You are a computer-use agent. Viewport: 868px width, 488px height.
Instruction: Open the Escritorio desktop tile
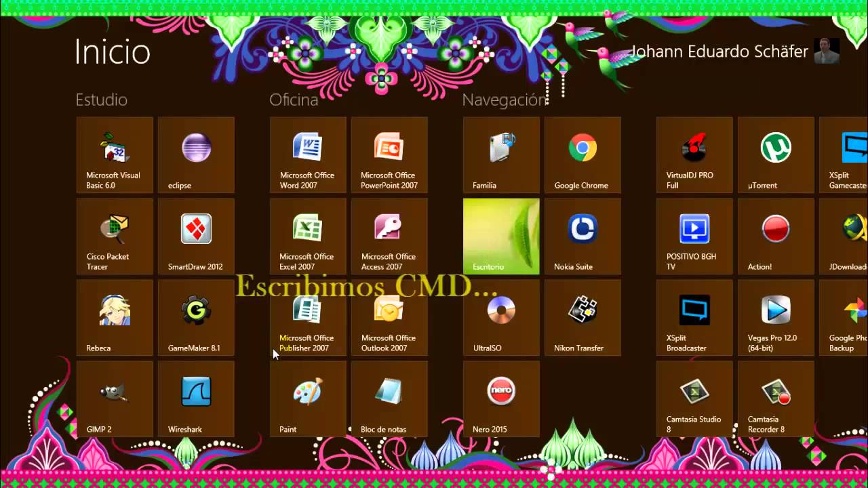(501, 237)
